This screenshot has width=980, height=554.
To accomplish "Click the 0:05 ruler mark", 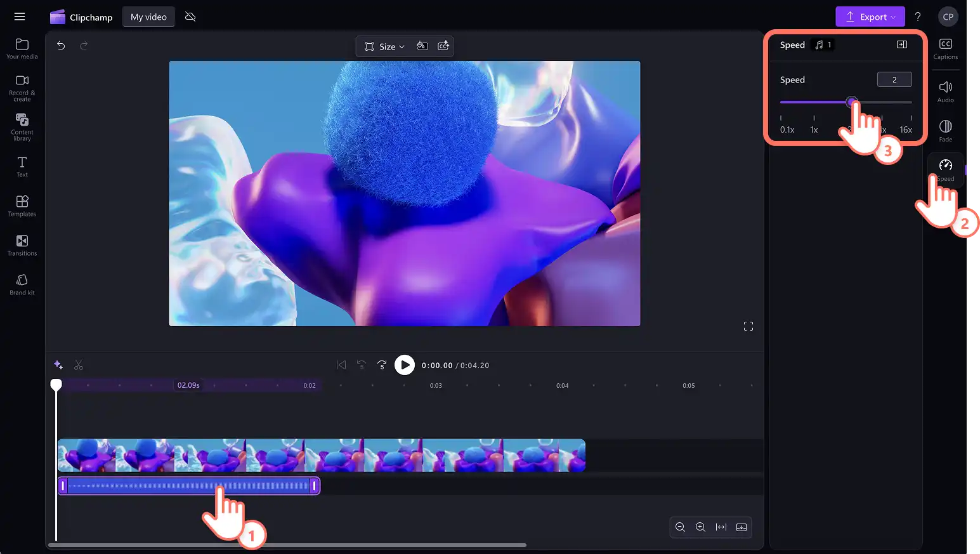I will [x=689, y=385].
